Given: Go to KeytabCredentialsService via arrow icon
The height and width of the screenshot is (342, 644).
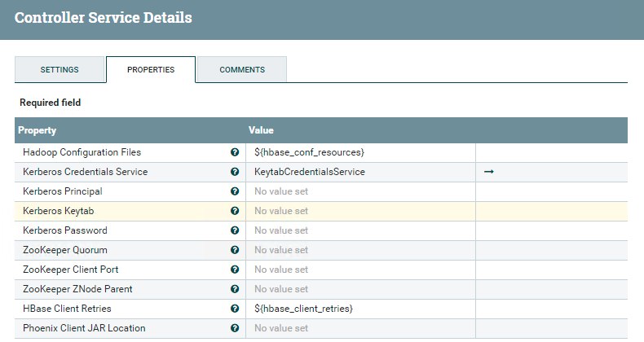Looking at the screenshot, I should 489,172.
